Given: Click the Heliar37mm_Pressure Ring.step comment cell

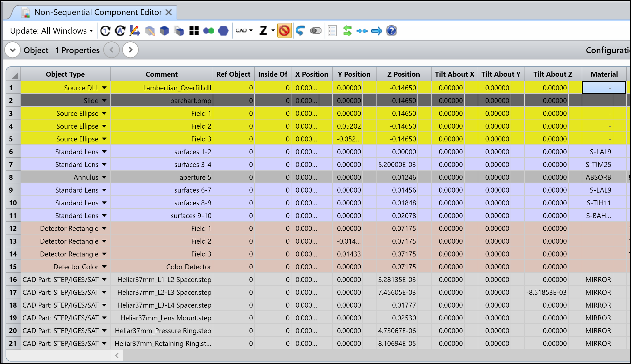Looking at the screenshot, I should pos(162,331).
